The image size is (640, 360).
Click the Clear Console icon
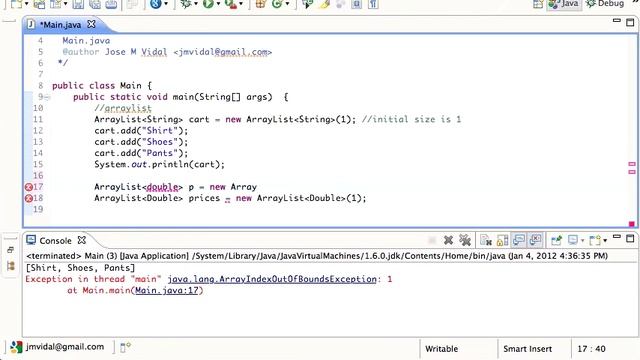(x=486, y=240)
